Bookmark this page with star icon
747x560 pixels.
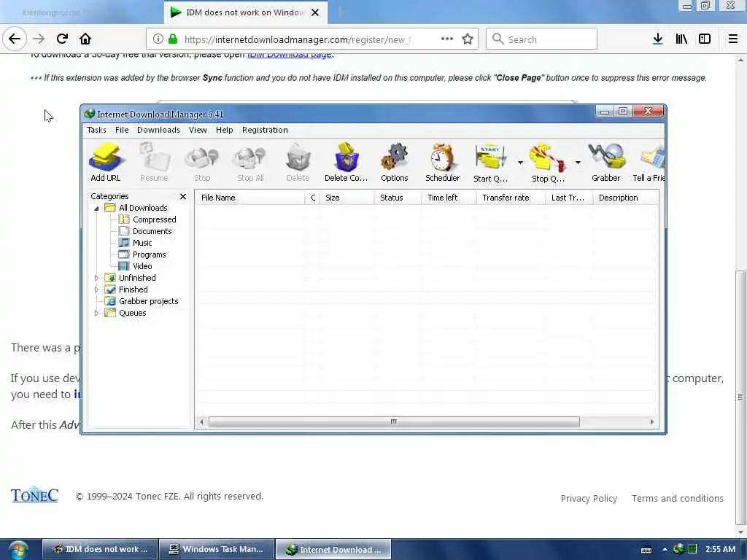click(x=468, y=39)
